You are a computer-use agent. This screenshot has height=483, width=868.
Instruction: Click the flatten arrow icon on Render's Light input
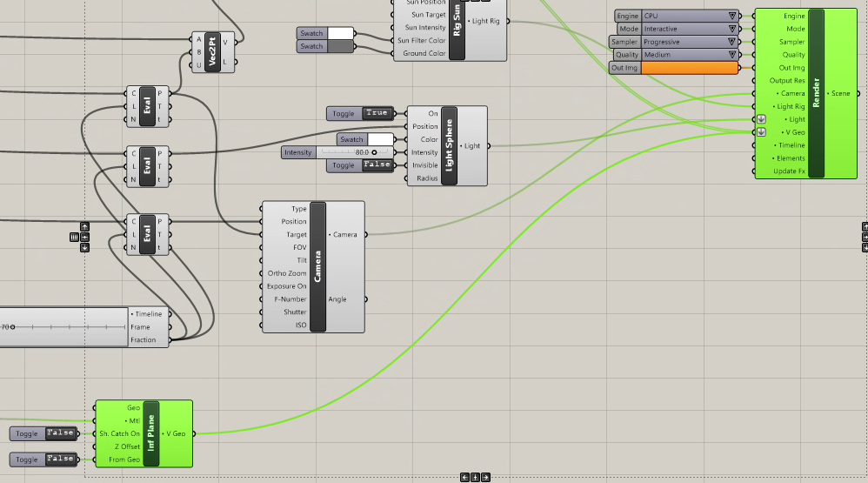pyautogui.click(x=761, y=119)
